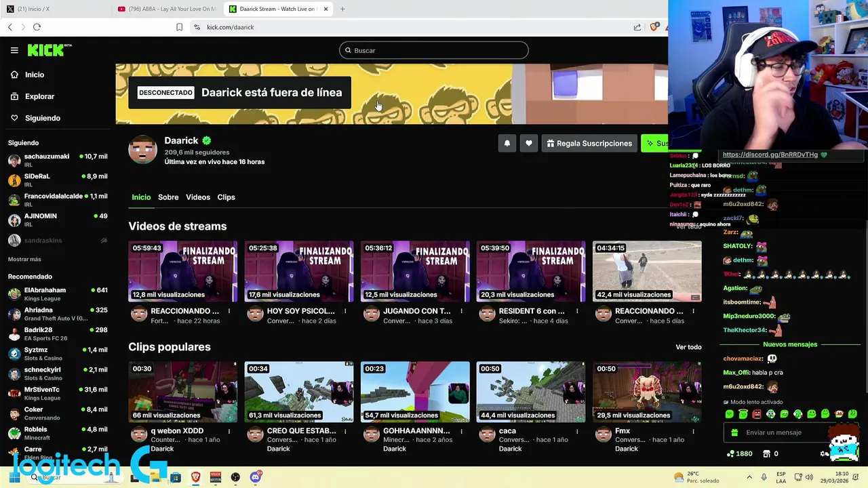Toggle follow heart button for Daarick
The height and width of the screenshot is (488, 868).
[x=529, y=143]
